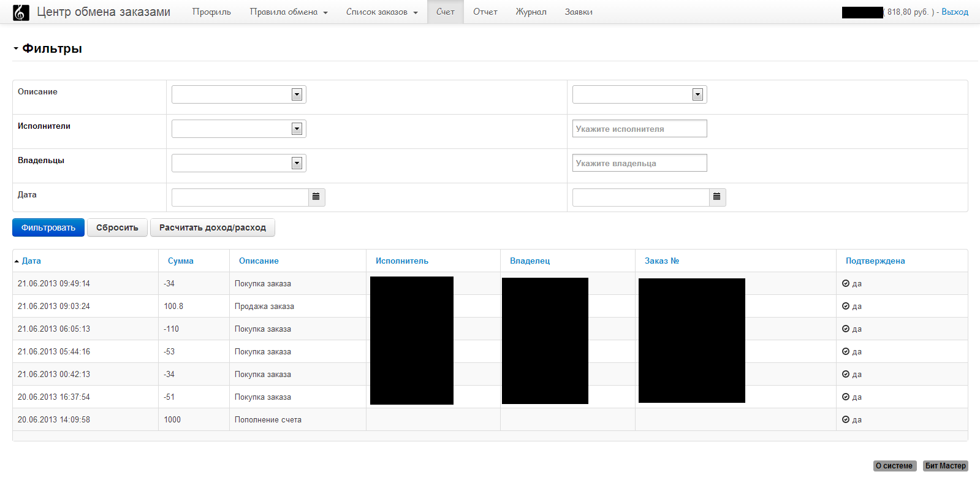Image resolution: width=980 pixels, height=477 pixels.
Task: Click confirmed icon in 21.06.2013 00:42:13 row
Action: pos(846,374)
